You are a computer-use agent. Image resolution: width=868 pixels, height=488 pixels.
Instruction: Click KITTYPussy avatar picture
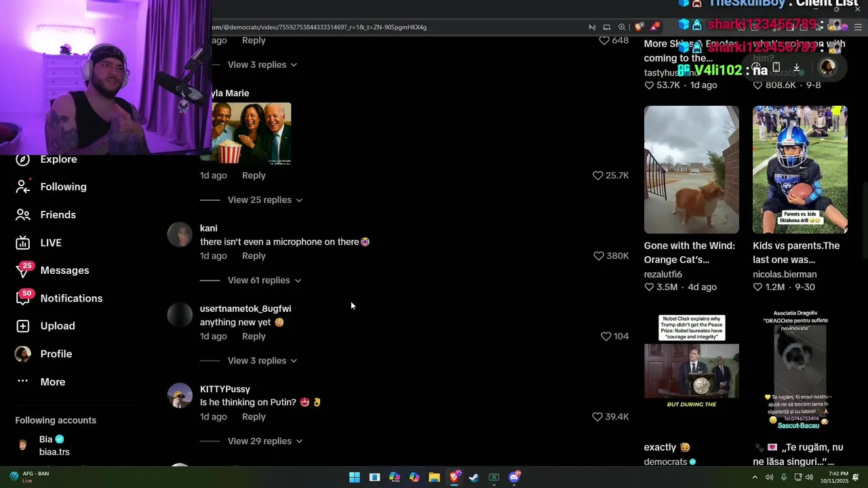180,396
